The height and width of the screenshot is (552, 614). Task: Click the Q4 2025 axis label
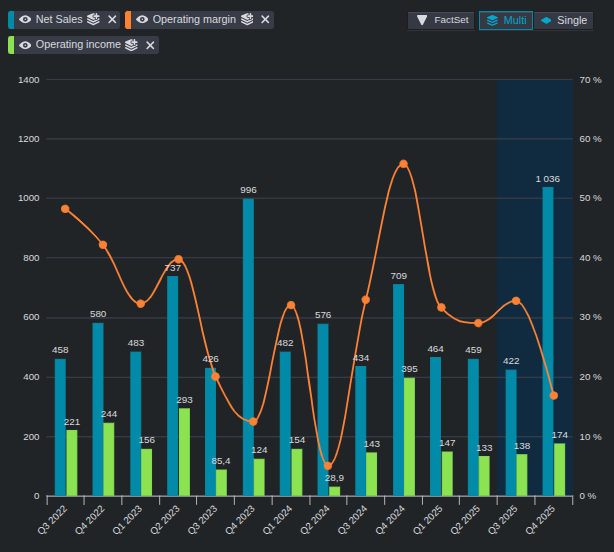(x=540, y=520)
